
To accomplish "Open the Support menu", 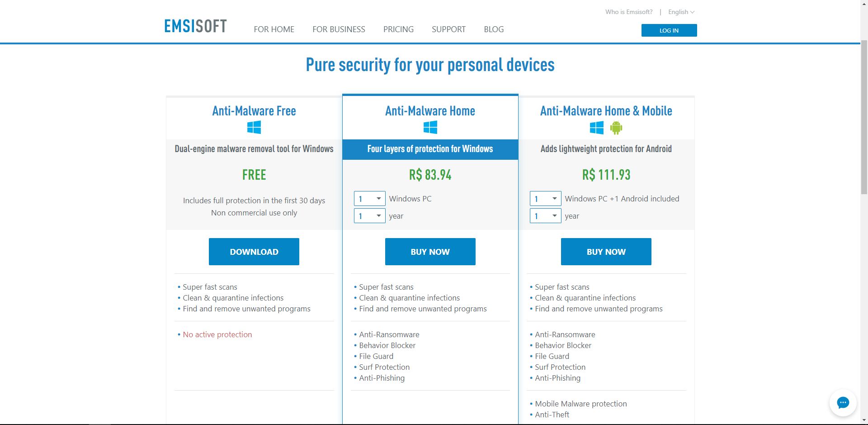I will (x=448, y=29).
